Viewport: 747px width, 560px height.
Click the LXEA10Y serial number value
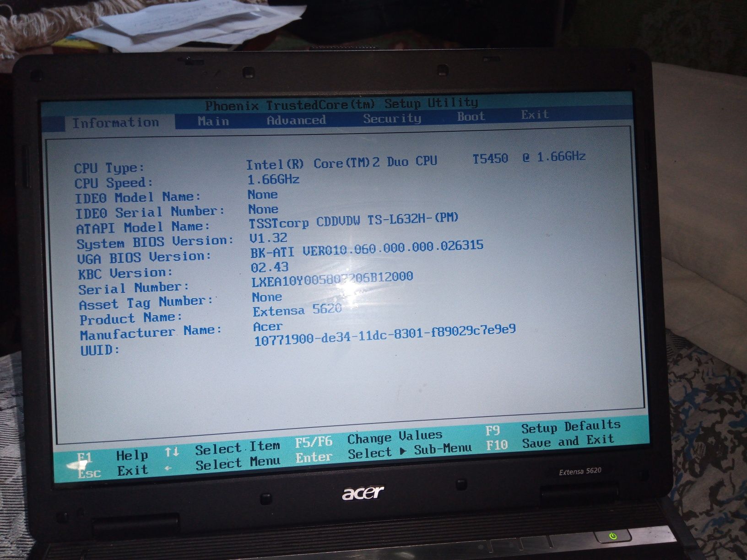[x=332, y=279]
